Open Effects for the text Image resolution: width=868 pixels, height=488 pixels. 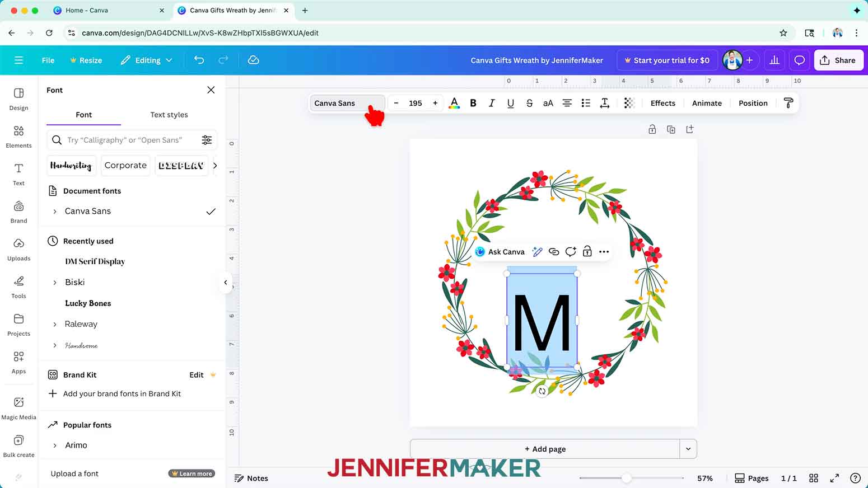(663, 103)
